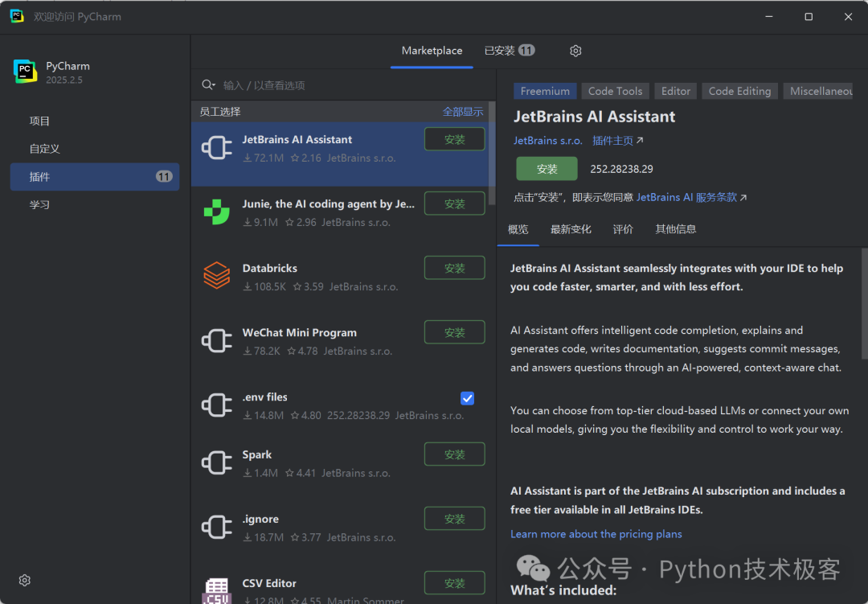Switch to the Marketplace tab

pyautogui.click(x=432, y=51)
